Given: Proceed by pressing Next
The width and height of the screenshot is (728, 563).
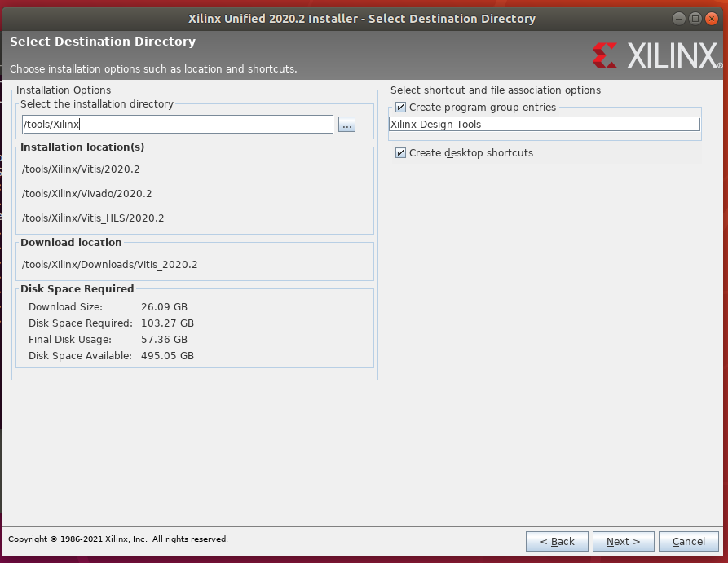Looking at the screenshot, I should (x=623, y=541).
